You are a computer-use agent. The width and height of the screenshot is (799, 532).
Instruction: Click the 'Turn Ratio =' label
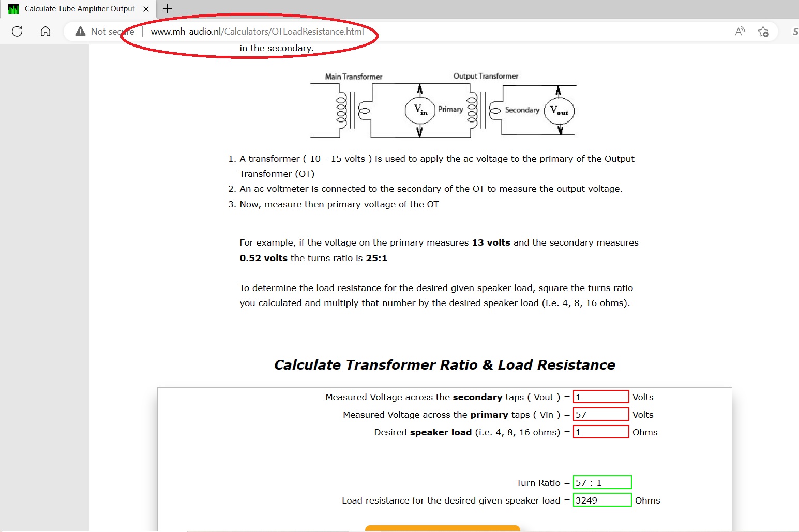coord(542,483)
